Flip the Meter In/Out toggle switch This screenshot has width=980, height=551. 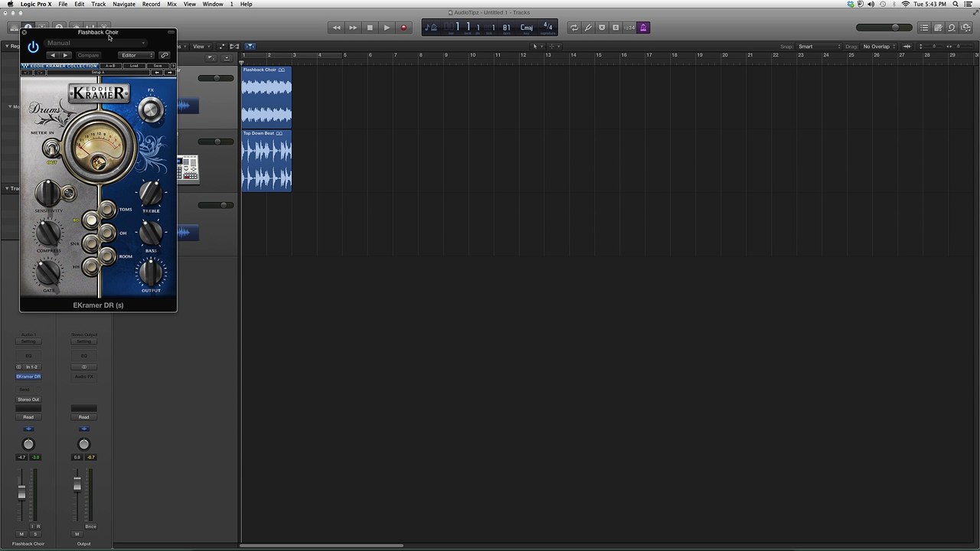[x=51, y=148]
